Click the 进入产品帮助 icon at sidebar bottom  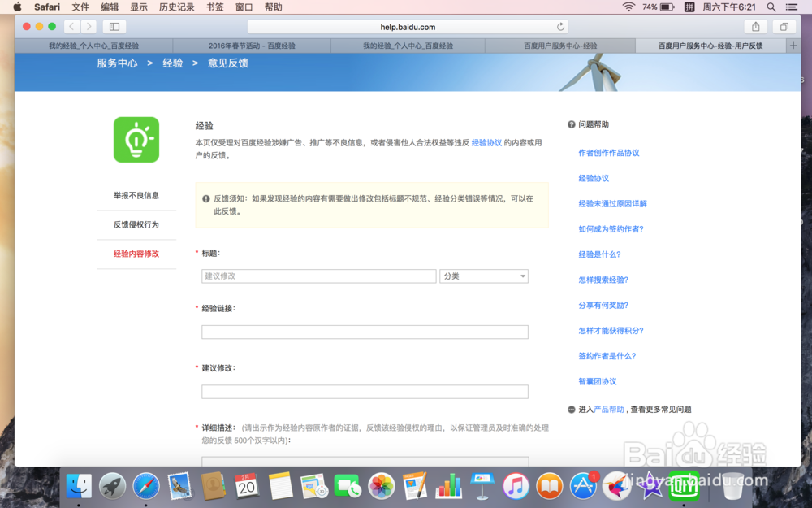click(x=571, y=410)
